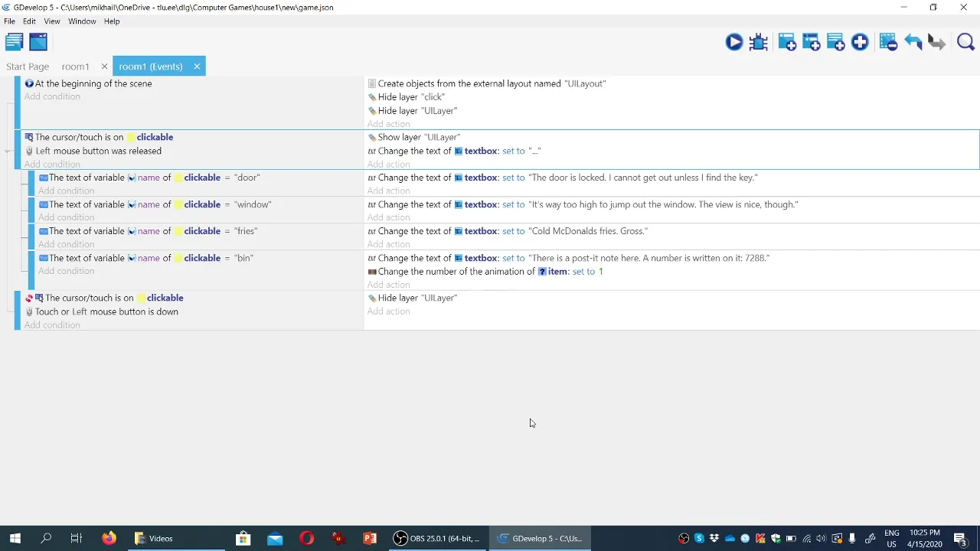Select the 'Create objects from the external layout' action
This screenshot has width=980, height=551.
pyautogui.click(x=487, y=83)
